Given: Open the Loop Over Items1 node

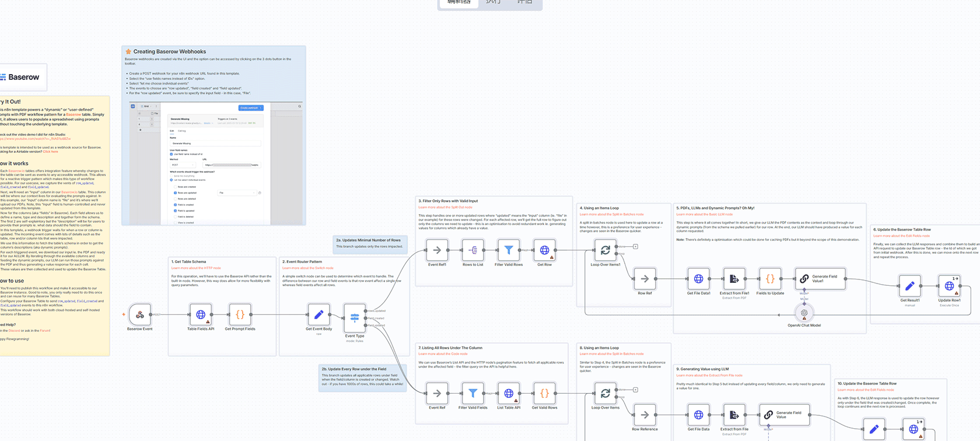Looking at the screenshot, I should pyautogui.click(x=605, y=250).
